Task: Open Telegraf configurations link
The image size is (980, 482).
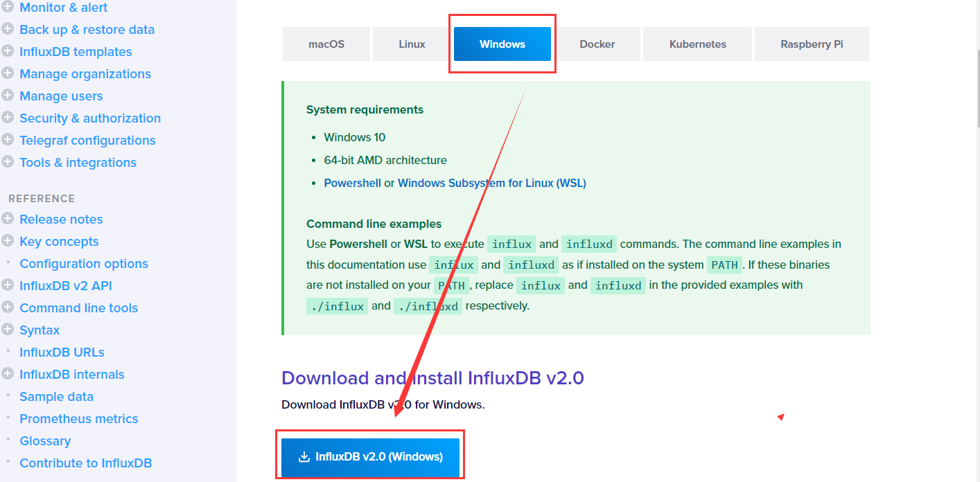Action: pos(87,141)
